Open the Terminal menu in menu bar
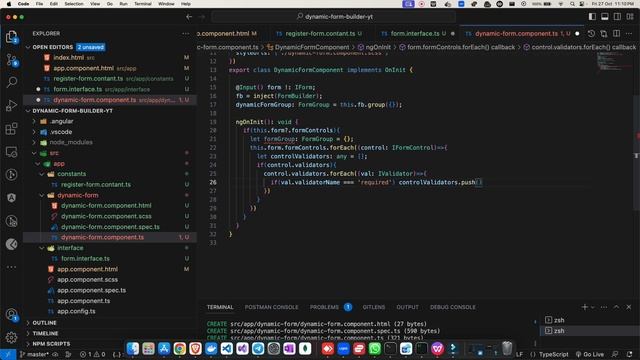 pyautogui.click(x=142, y=4)
